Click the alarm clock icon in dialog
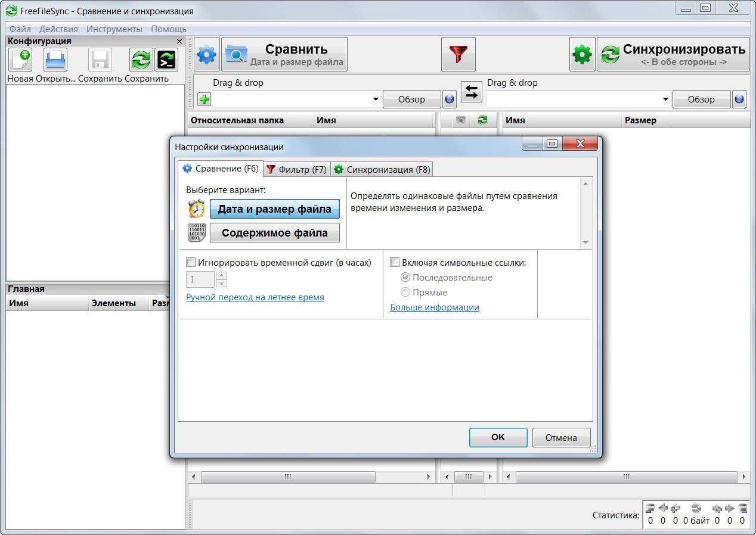 coord(196,209)
